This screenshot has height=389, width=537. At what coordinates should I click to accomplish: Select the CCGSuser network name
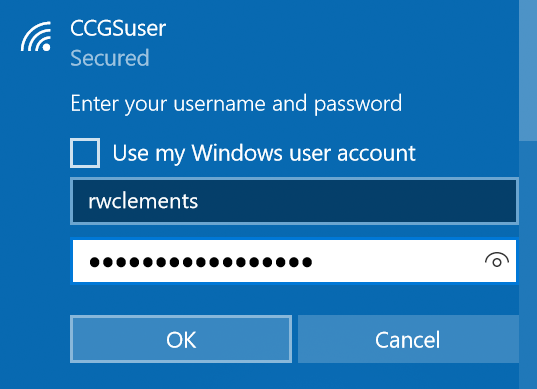coord(118,28)
